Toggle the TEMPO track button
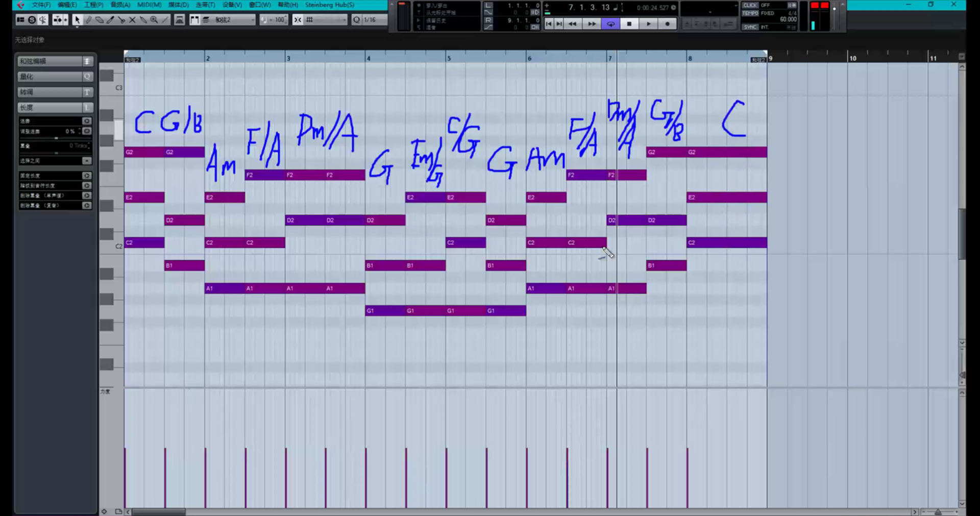Viewport: 980px width, 516px height. tap(750, 13)
